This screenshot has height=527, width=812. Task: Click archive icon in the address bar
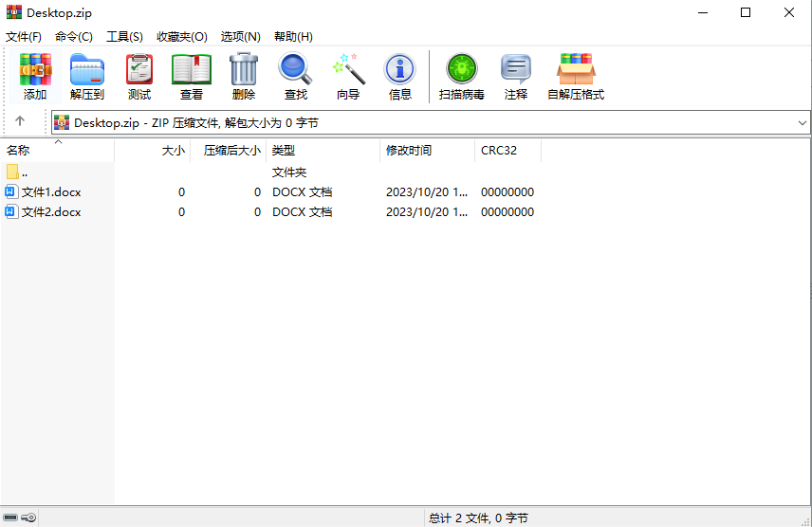[x=62, y=122]
